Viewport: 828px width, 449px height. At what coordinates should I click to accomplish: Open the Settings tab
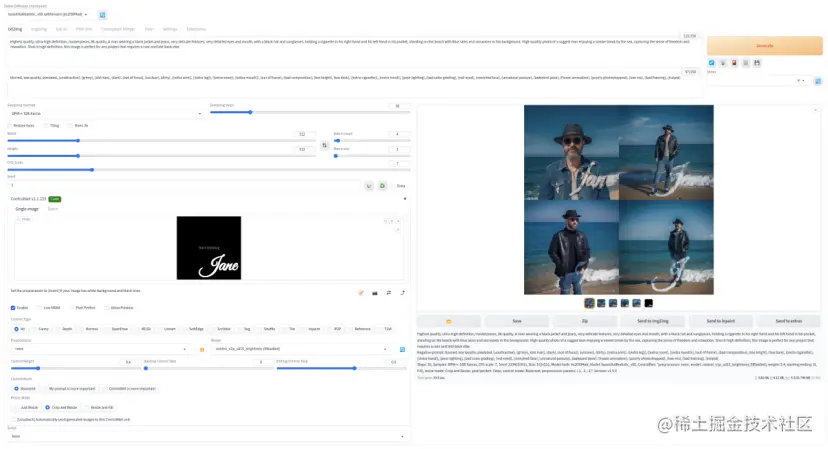point(170,29)
